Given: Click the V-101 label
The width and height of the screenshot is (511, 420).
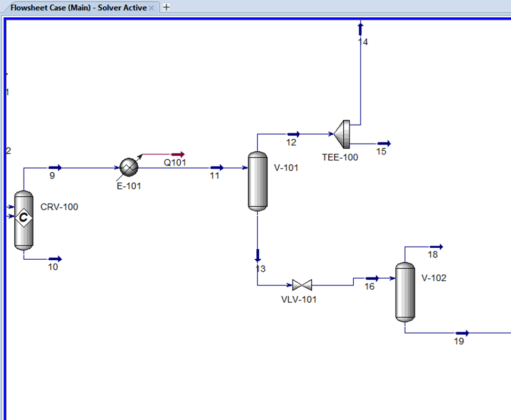Looking at the screenshot, I should pos(286,168).
